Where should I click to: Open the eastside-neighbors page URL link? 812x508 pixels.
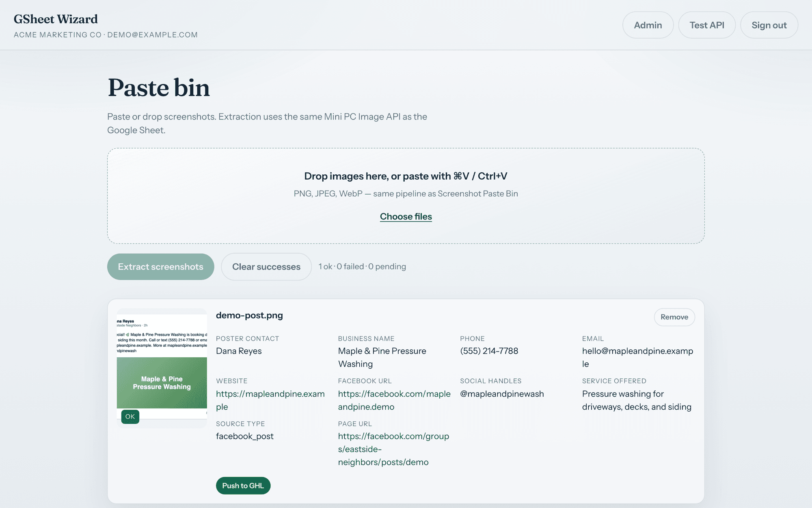(393, 449)
